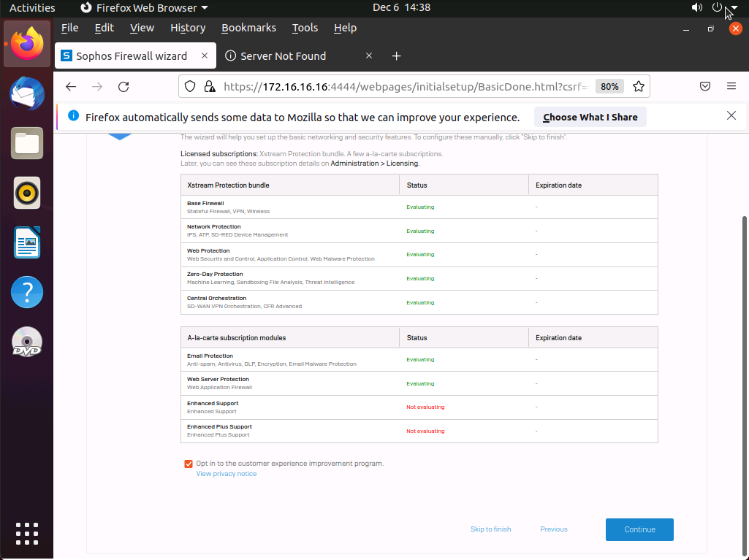Viewport: 749px width, 560px height.
Task: Open Rhythmbox music player in dock
Action: coord(27,193)
